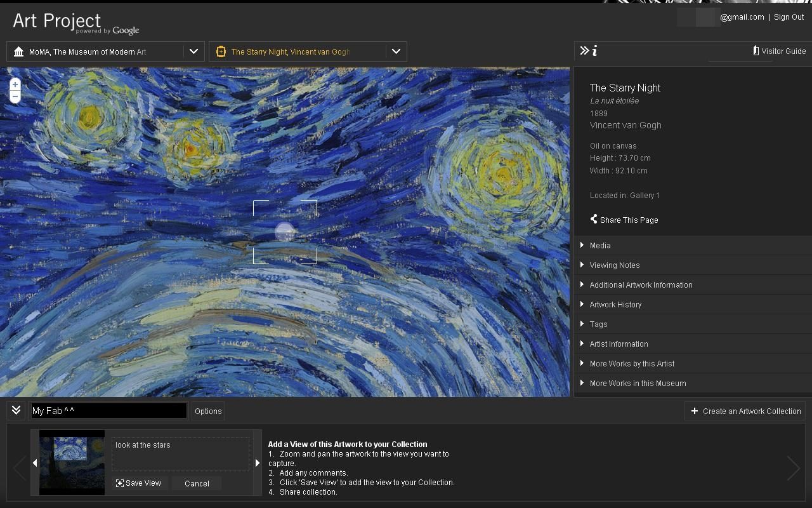
Task: Click the 'Width : 92.10 cm' text
Action: pyautogui.click(x=619, y=171)
